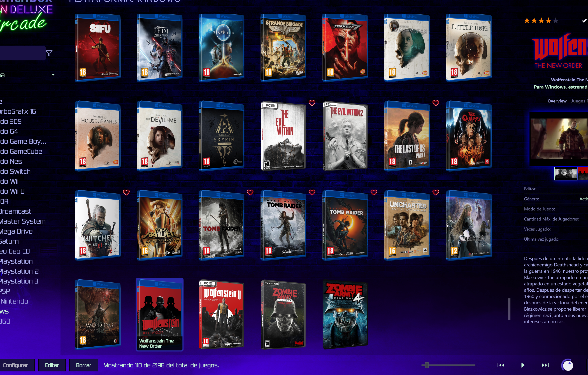This screenshot has width=588, height=375.
Task: Click the Borrar button
Action: pyautogui.click(x=83, y=365)
